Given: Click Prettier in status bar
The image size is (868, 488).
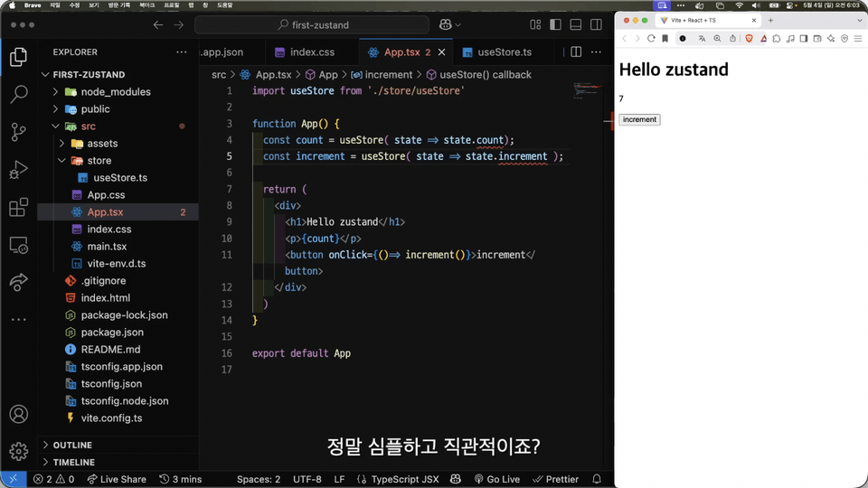Looking at the screenshot, I should [x=556, y=479].
